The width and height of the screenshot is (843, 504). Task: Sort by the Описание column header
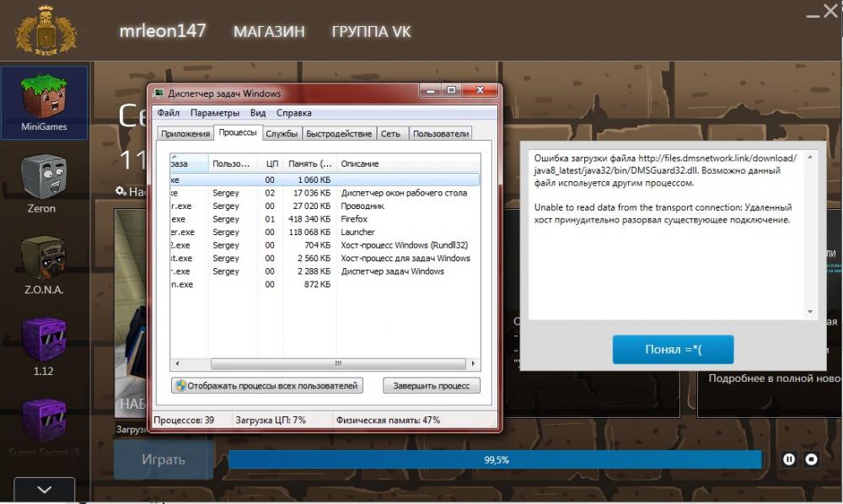(408, 164)
